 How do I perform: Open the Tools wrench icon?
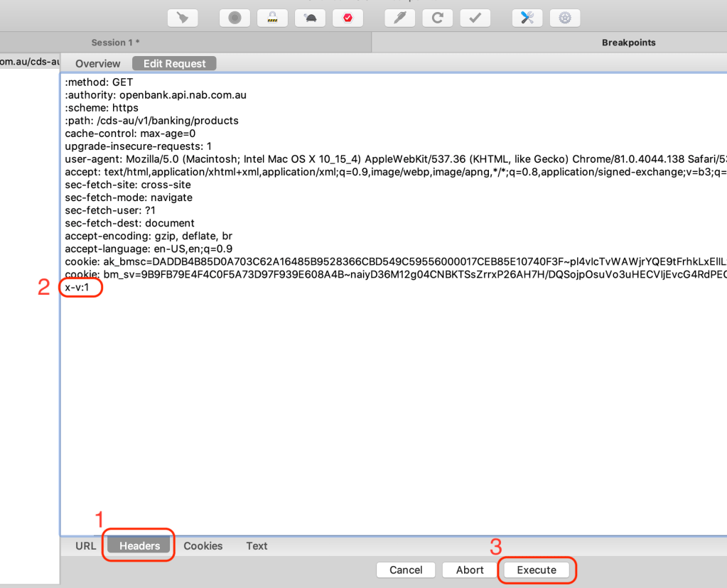527,18
